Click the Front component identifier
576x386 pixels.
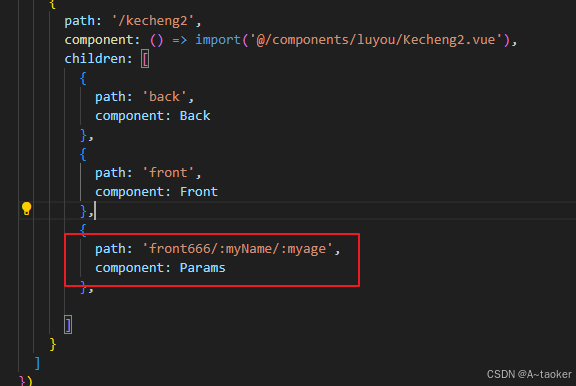tap(199, 192)
